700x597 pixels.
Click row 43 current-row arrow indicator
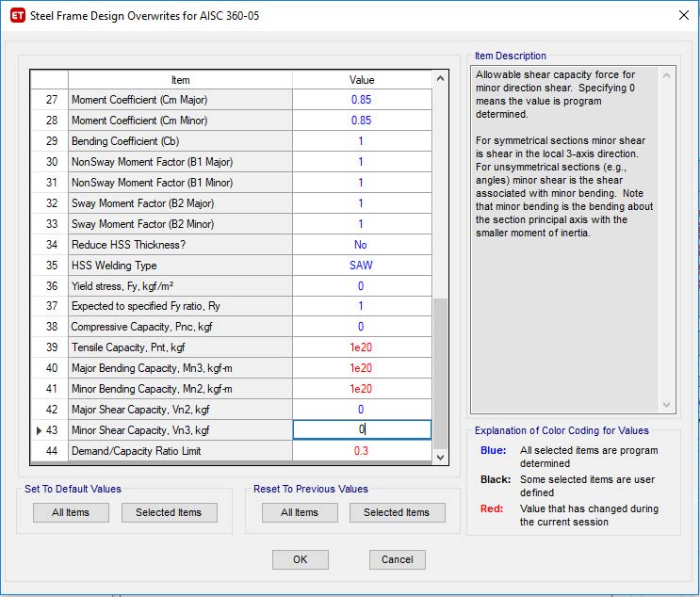click(x=39, y=430)
